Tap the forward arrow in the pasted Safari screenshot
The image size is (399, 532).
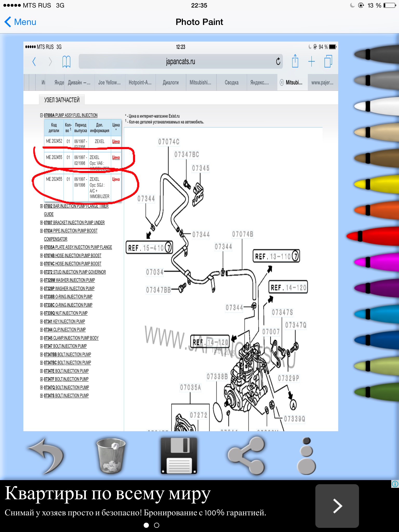click(50, 62)
